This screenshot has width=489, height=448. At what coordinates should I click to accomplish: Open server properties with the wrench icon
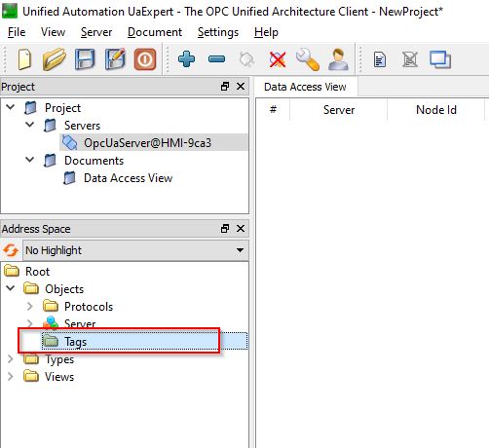308,59
